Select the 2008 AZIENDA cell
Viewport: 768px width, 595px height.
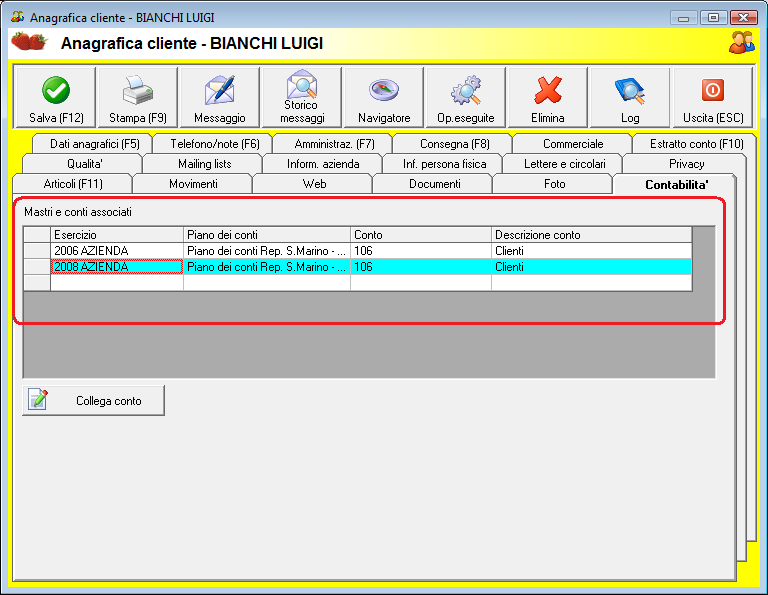pyautogui.click(x=117, y=267)
